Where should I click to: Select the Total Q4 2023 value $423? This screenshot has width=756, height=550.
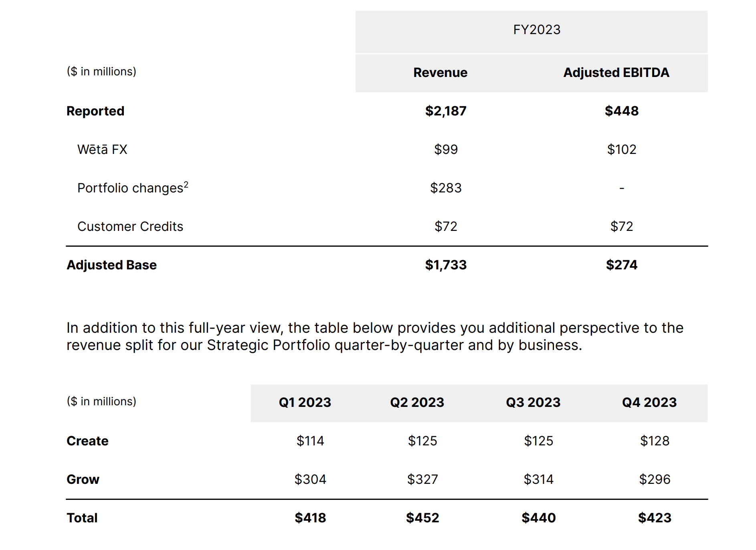pyautogui.click(x=655, y=518)
